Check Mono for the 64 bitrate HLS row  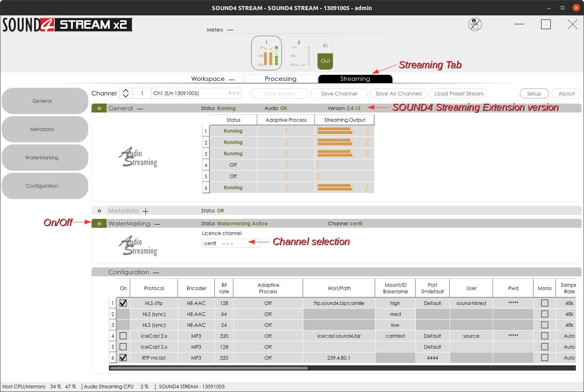pos(545,314)
